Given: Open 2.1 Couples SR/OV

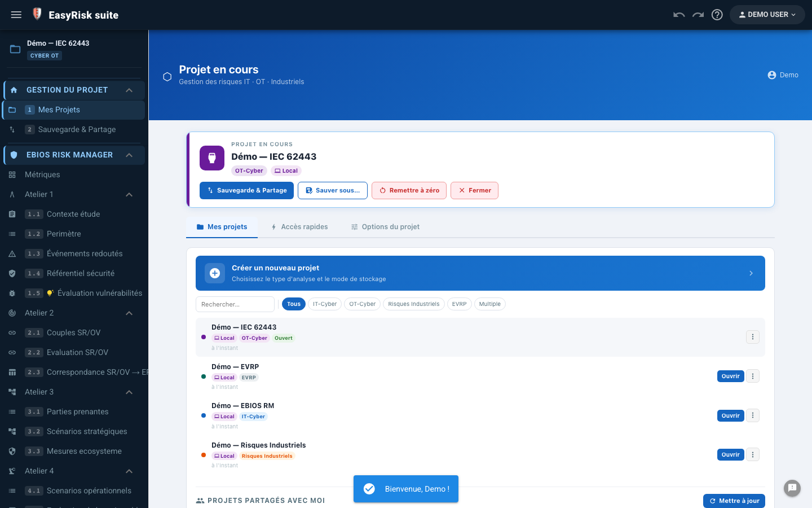Looking at the screenshot, I should (74, 332).
